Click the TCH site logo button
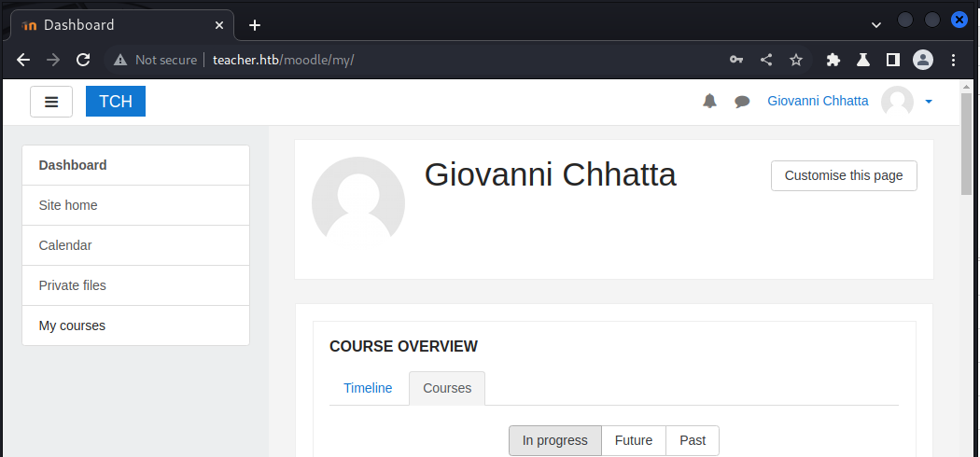This screenshot has width=980, height=457. coord(116,101)
